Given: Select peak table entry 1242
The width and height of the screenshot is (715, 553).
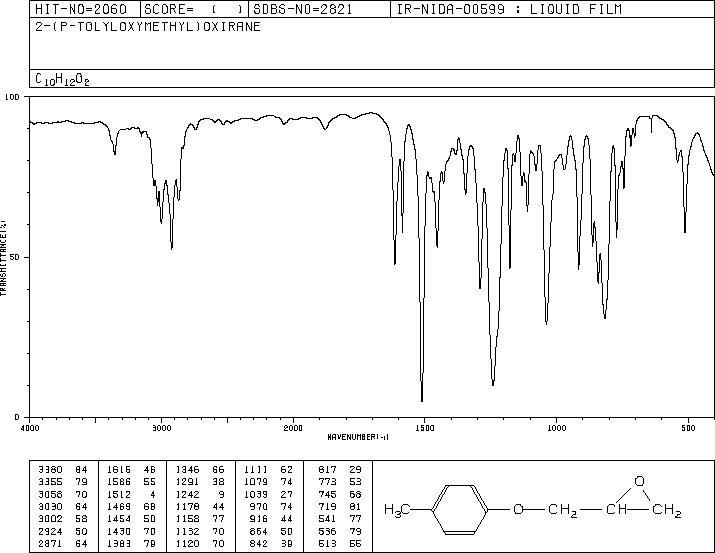Looking at the screenshot, I should (187, 494).
